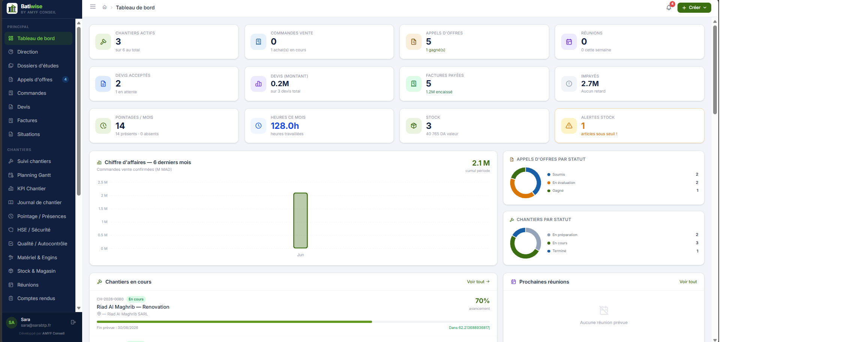Open the Direction sidebar item
This screenshot has width=868, height=342.
(x=38, y=52)
